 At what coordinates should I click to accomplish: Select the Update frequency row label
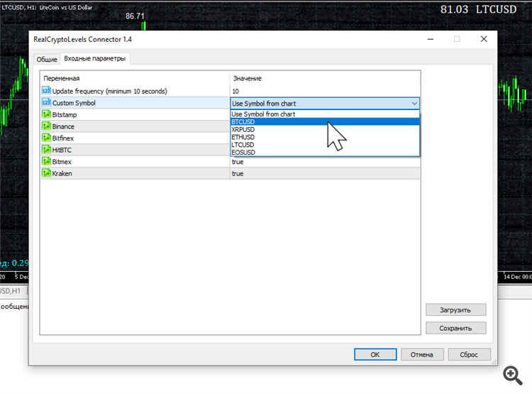point(109,91)
